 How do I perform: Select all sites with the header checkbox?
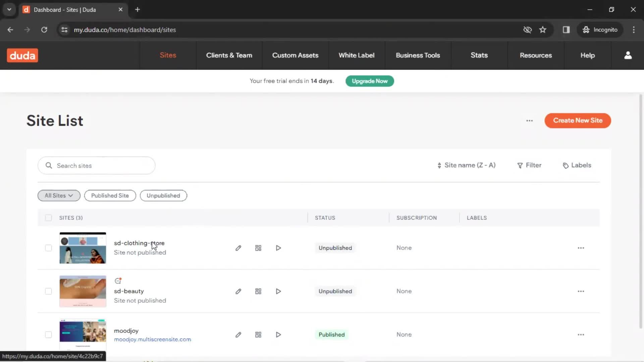(48, 218)
